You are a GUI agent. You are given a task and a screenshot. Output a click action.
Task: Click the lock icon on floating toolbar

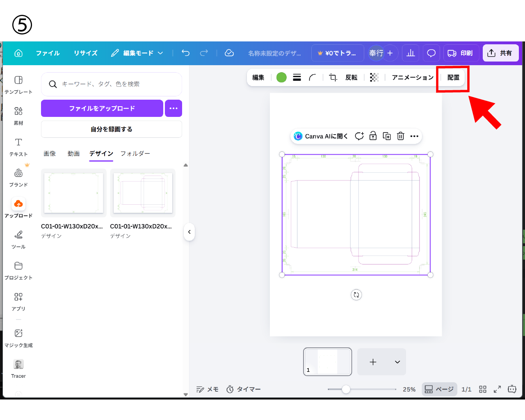373,136
